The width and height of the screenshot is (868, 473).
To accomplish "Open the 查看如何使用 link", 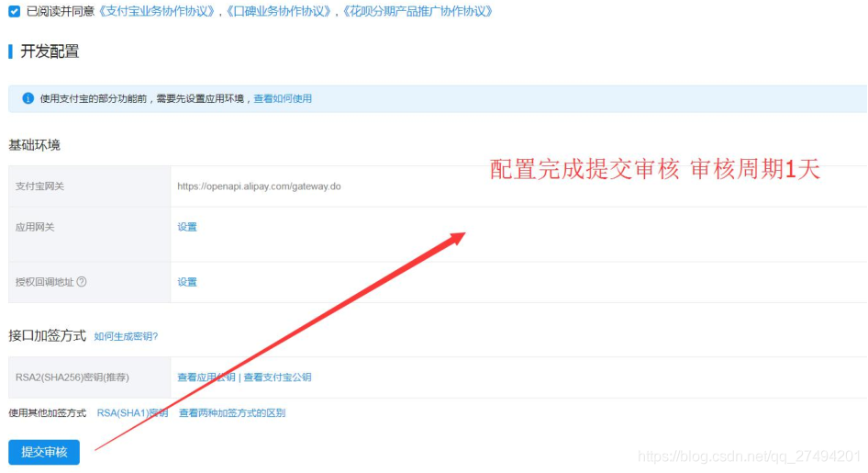I will (x=283, y=98).
